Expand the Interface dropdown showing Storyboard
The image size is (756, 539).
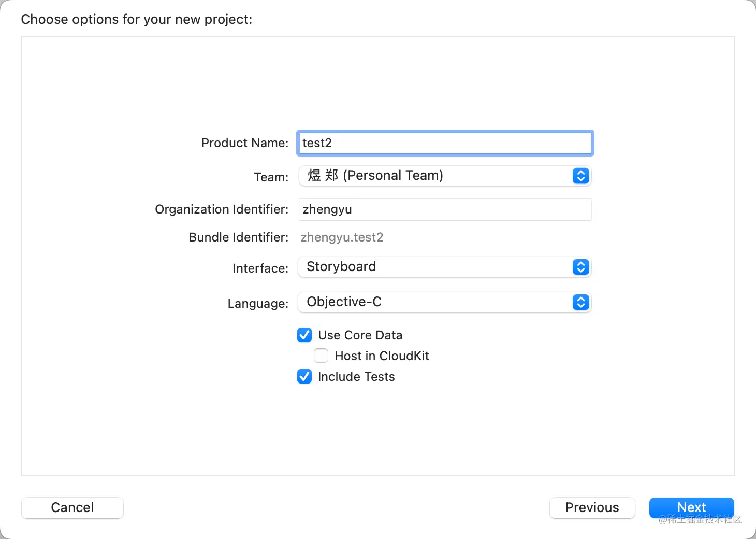(435, 267)
